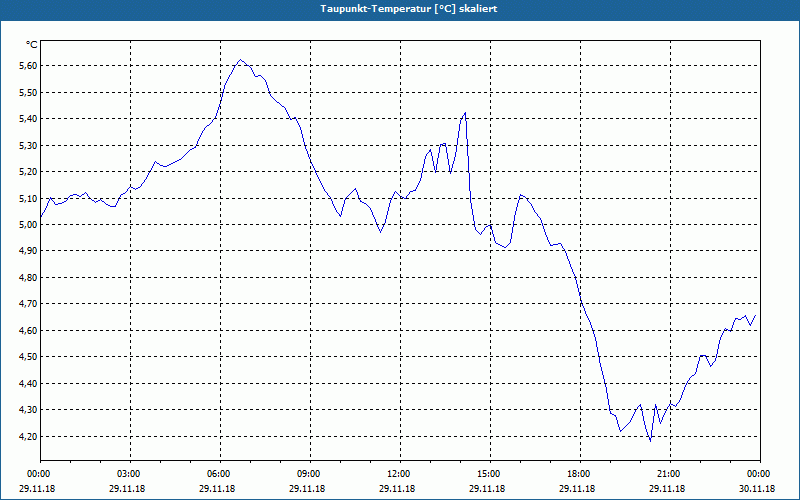
Task: Select the 5,00 y-axis value
Action: point(29,224)
